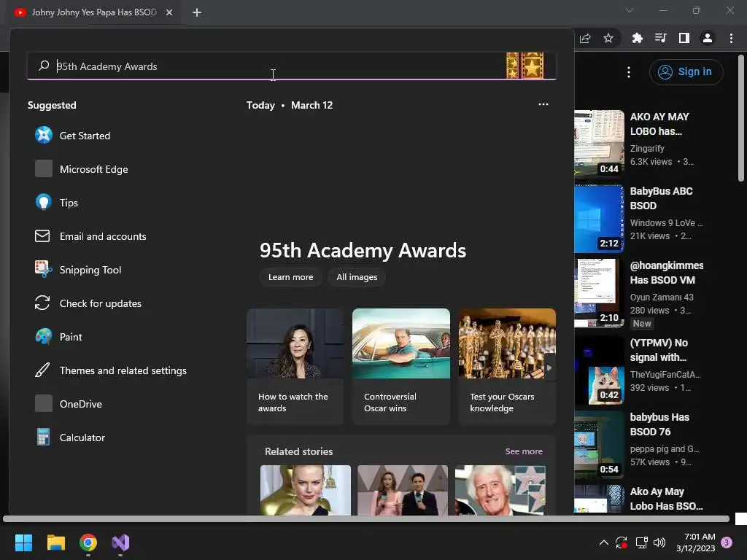Click the search magnifier icon
This screenshot has width=747, height=560.
(x=44, y=66)
